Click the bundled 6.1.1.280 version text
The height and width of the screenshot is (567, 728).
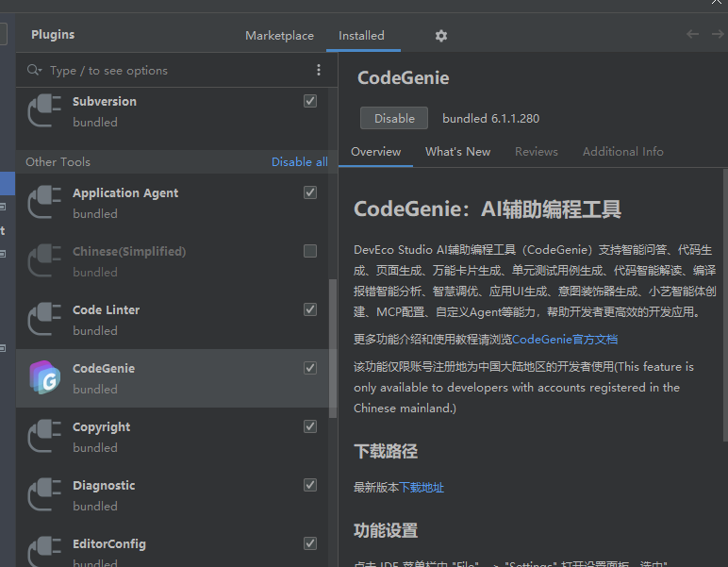[x=490, y=119]
